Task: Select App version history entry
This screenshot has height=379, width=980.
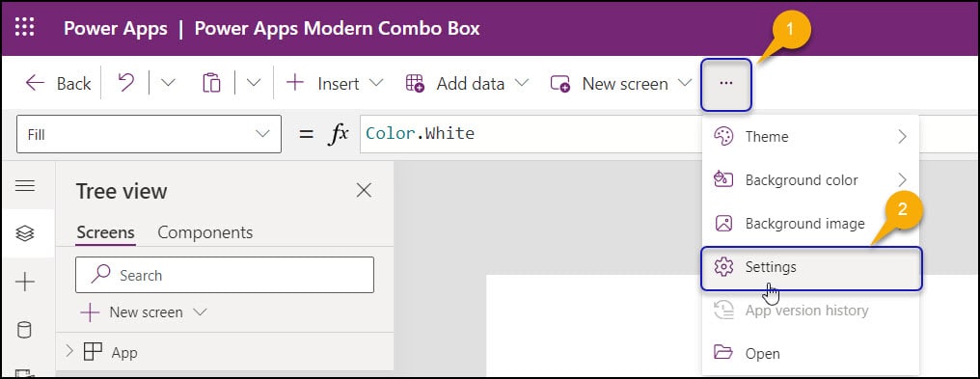Action: [x=810, y=311]
